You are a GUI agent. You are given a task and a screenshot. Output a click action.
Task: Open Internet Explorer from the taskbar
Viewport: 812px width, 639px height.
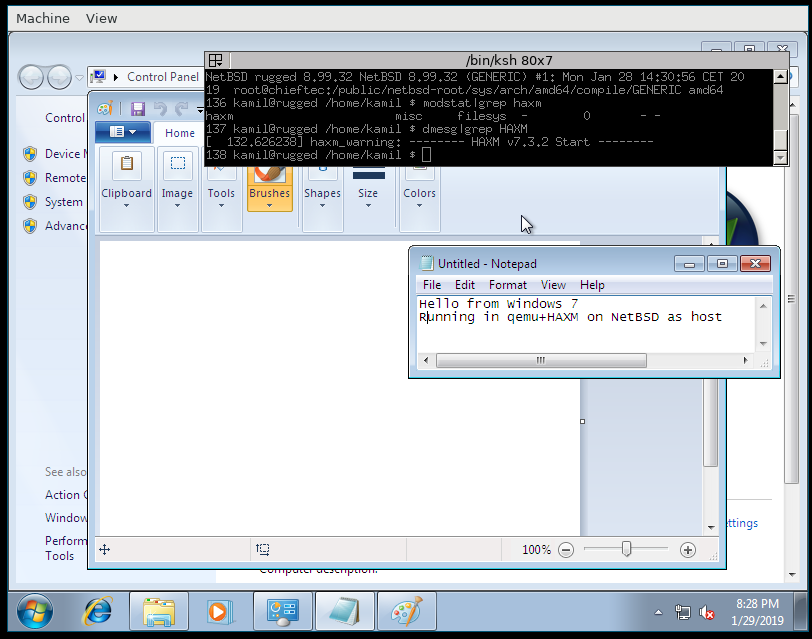click(97, 610)
